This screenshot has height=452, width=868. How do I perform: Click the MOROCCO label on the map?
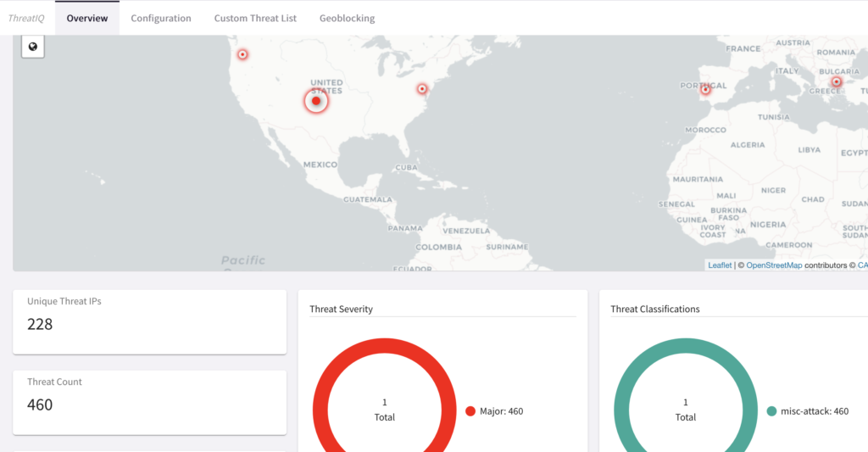point(705,130)
